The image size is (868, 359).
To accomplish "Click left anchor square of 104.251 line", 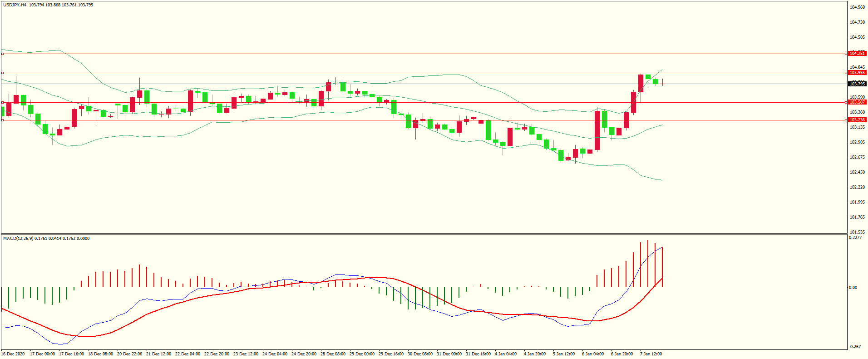I will pos(2,54).
